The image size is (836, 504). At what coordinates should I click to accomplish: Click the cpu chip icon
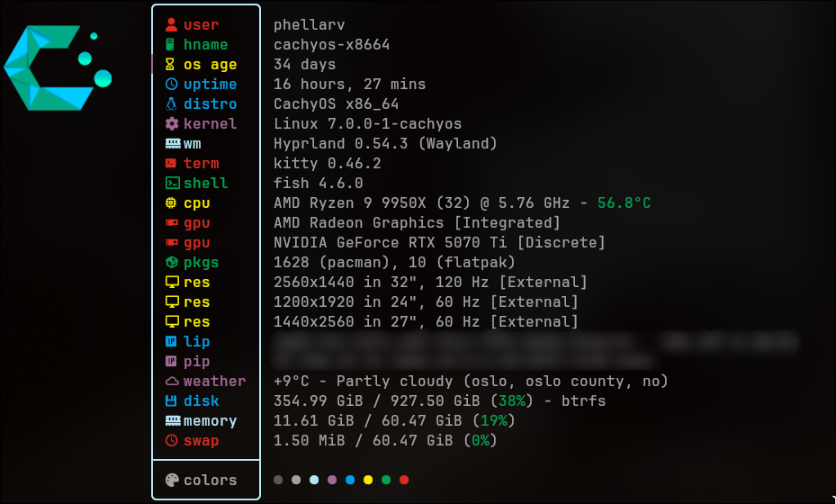(171, 202)
